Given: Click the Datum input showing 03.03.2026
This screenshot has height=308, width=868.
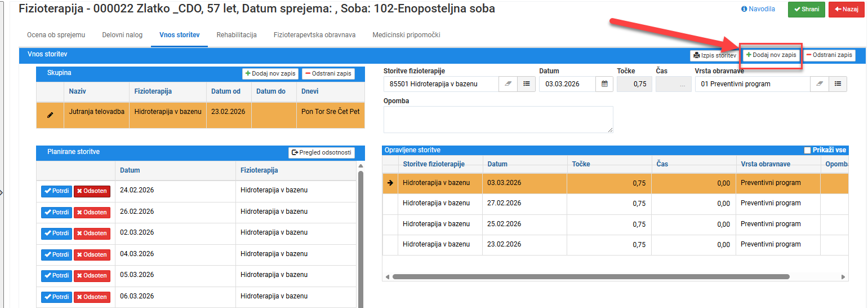Looking at the screenshot, I should [x=568, y=83].
